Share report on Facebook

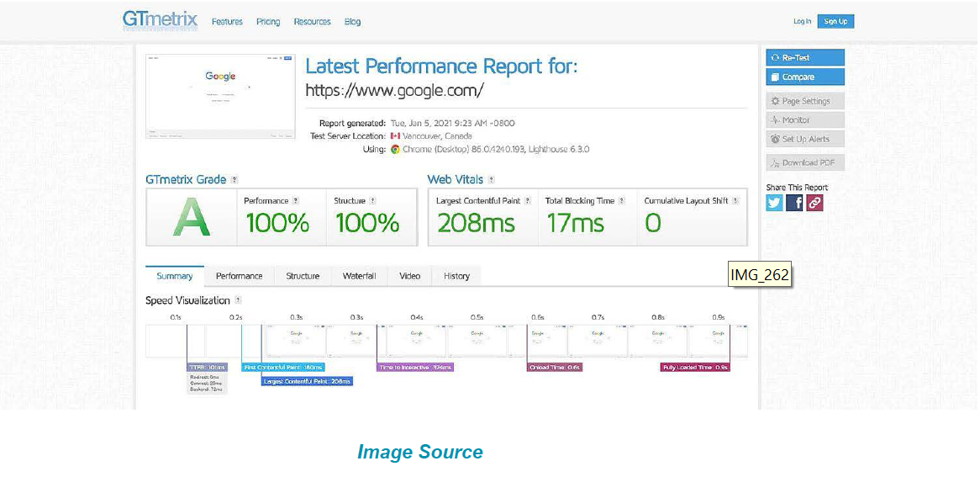pos(794,203)
